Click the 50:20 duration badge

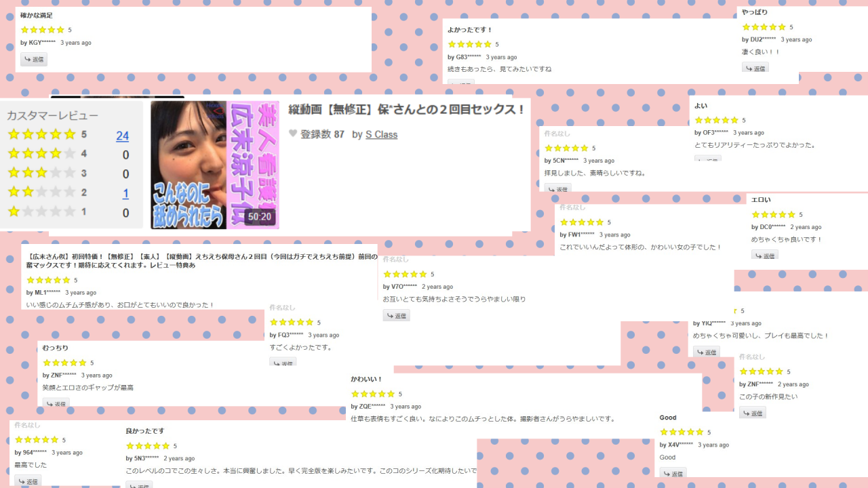(x=260, y=217)
